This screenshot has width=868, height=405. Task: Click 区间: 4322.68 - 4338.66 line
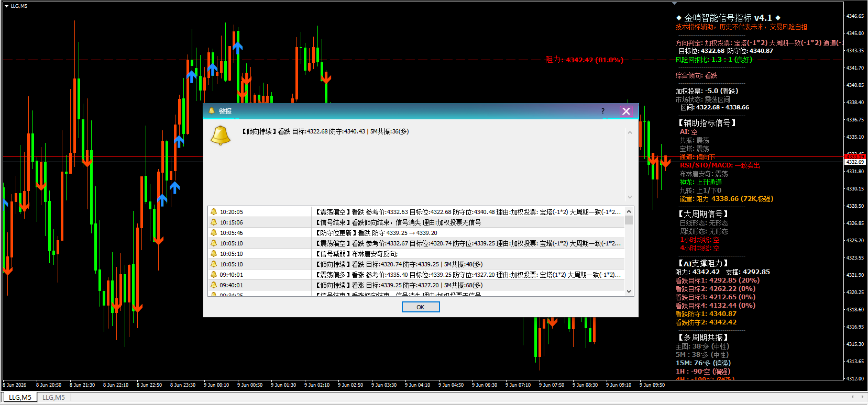tap(715, 107)
